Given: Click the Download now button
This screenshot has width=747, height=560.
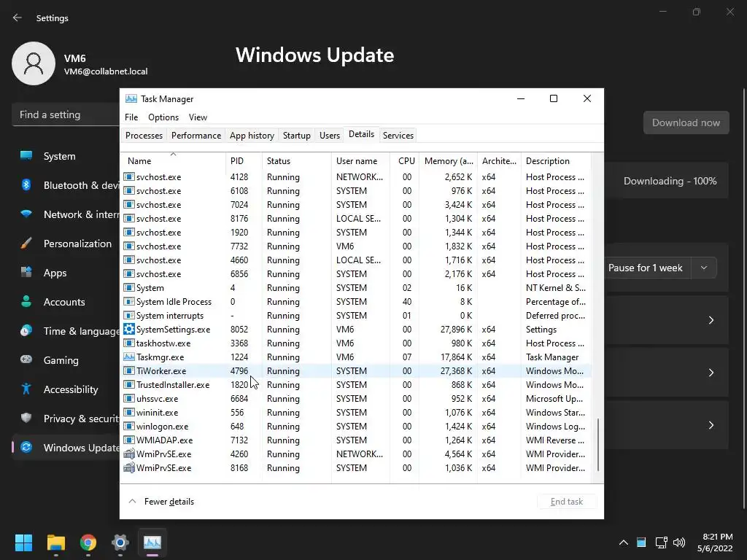Looking at the screenshot, I should tap(686, 122).
